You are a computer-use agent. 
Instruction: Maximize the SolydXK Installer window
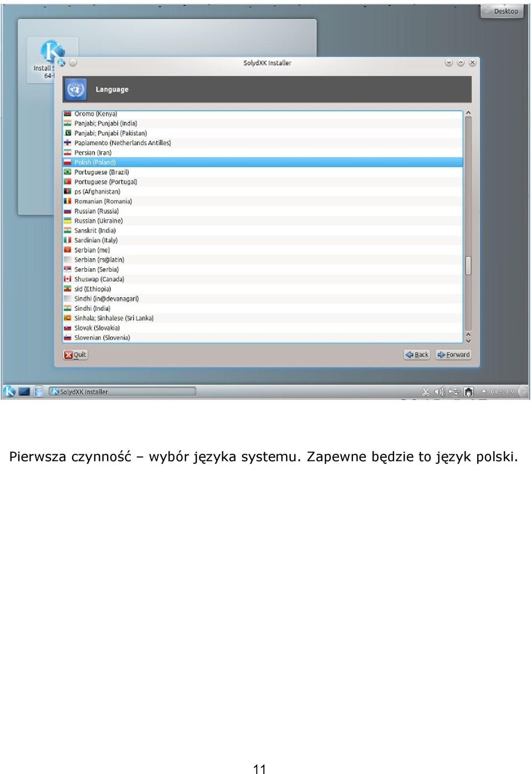point(461,63)
